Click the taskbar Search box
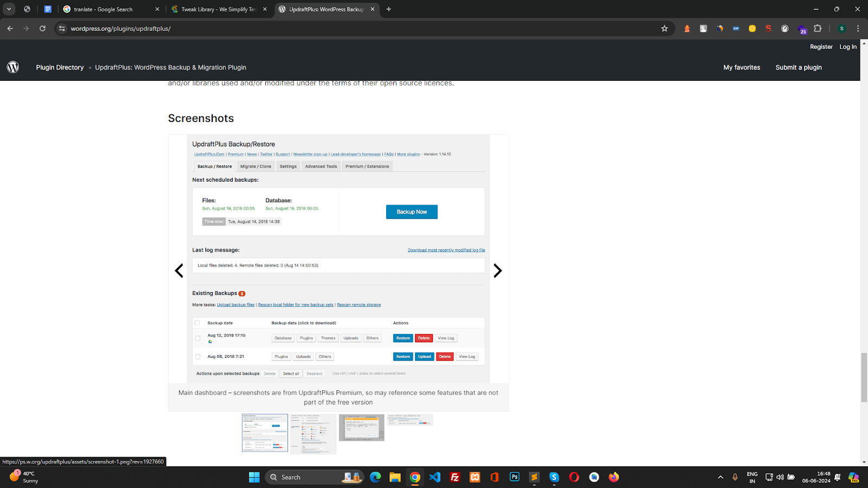The width and height of the screenshot is (868, 488). (x=315, y=477)
